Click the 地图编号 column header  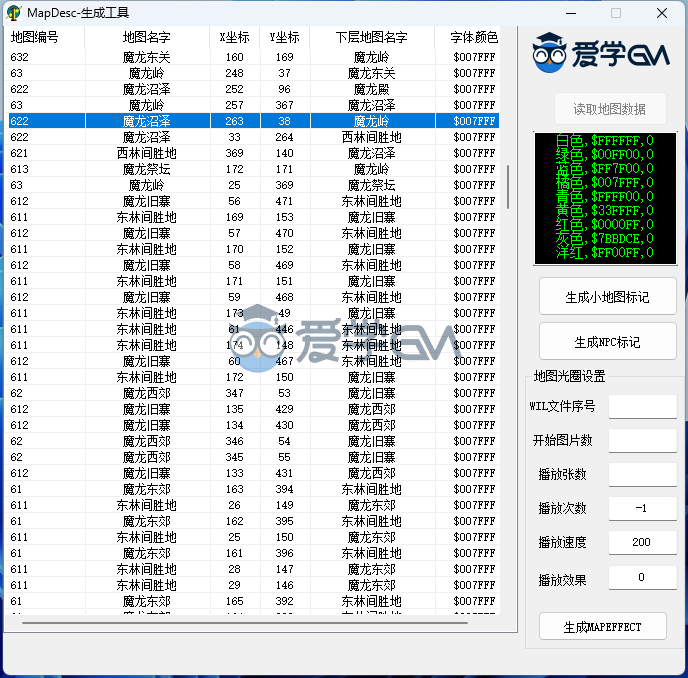pyautogui.click(x=44, y=37)
